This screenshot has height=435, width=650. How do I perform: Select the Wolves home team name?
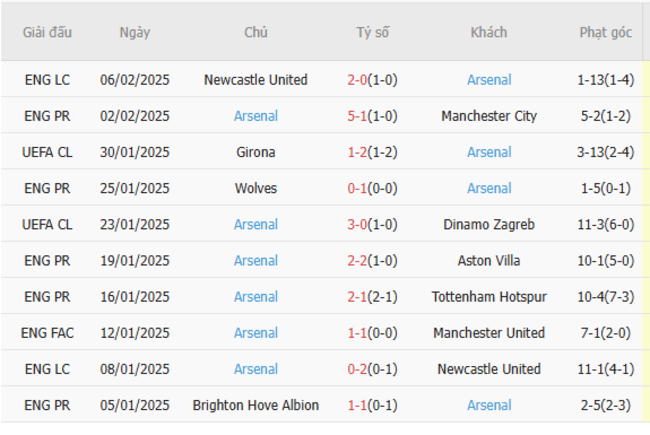255,188
